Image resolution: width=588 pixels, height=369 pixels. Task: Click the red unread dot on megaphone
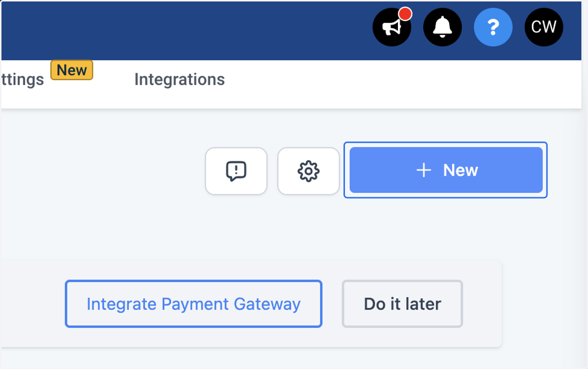[x=405, y=14]
